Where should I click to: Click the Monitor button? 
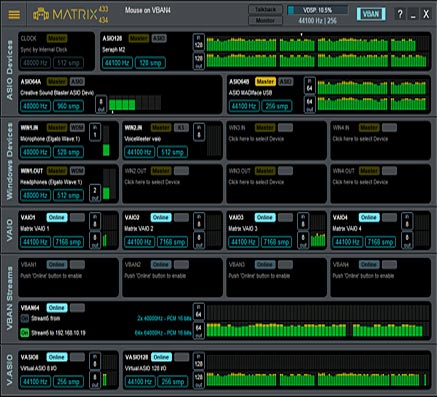[x=265, y=20]
